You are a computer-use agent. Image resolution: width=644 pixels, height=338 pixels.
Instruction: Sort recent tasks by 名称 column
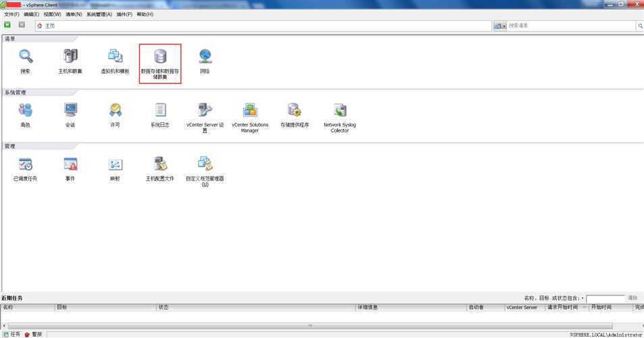28,307
